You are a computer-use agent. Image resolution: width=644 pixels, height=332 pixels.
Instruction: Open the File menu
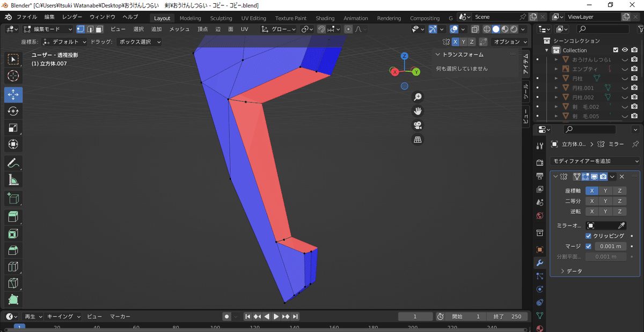coord(27,17)
